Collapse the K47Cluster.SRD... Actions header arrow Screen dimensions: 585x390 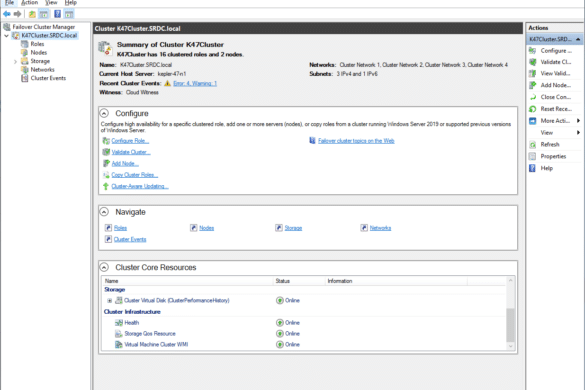[x=578, y=39]
